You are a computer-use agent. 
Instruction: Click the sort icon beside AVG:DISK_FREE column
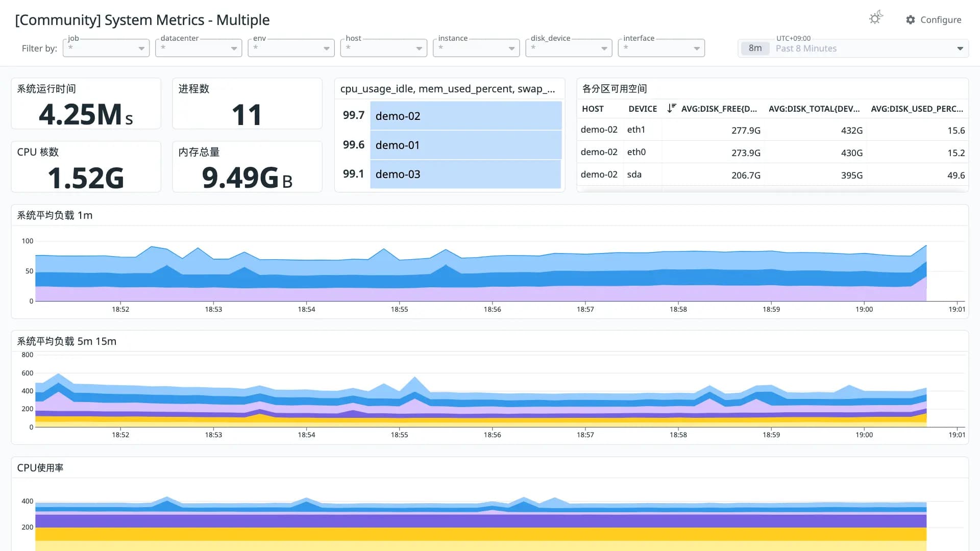pyautogui.click(x=671, y=108)
